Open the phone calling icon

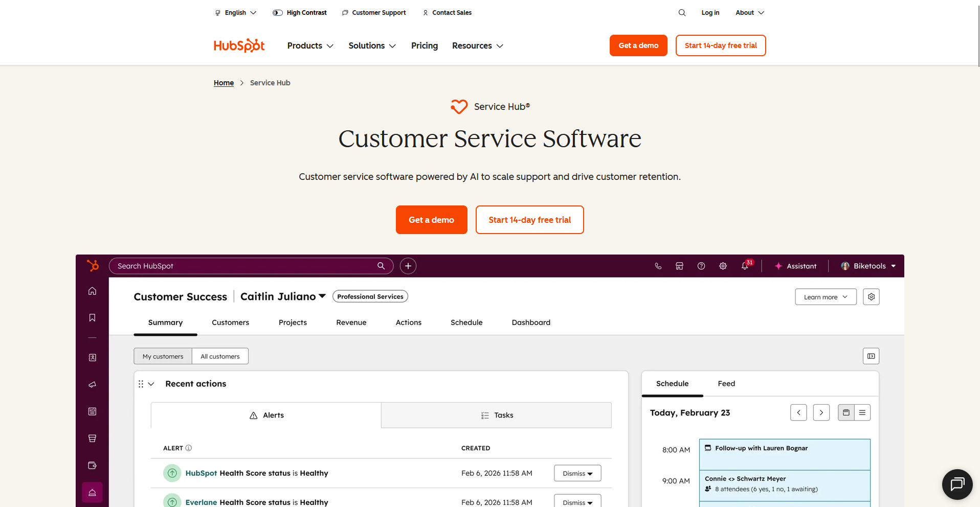pos(658,266)
